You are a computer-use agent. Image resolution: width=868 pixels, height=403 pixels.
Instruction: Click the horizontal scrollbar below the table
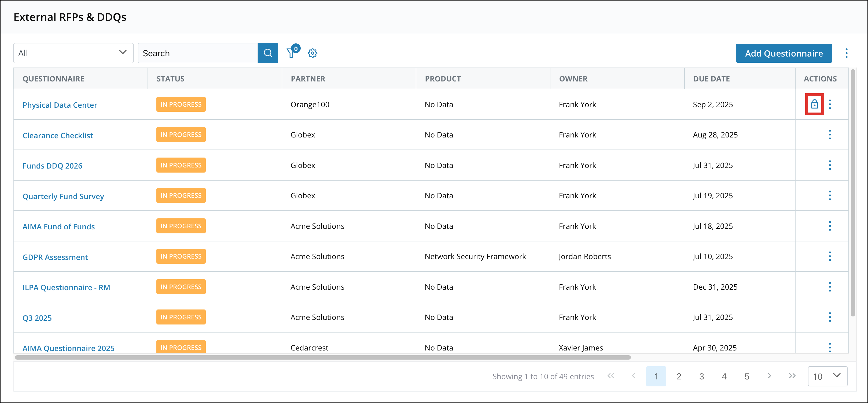click(320, 357)
